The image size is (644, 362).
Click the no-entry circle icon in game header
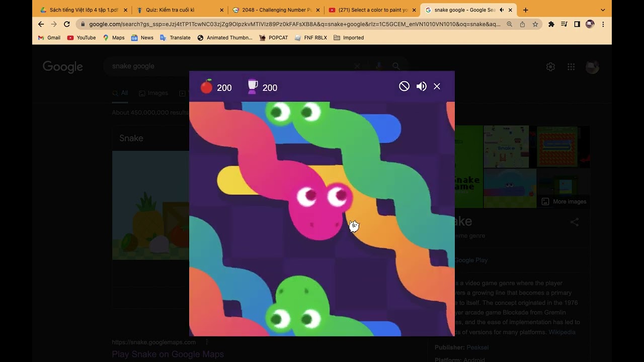point(404,86)
